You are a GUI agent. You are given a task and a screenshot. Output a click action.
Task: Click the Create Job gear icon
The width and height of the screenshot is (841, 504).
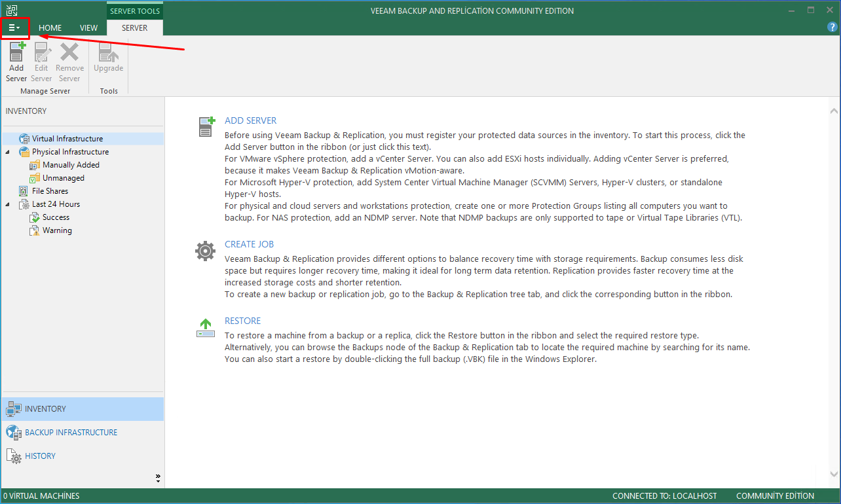coord(205,251)
